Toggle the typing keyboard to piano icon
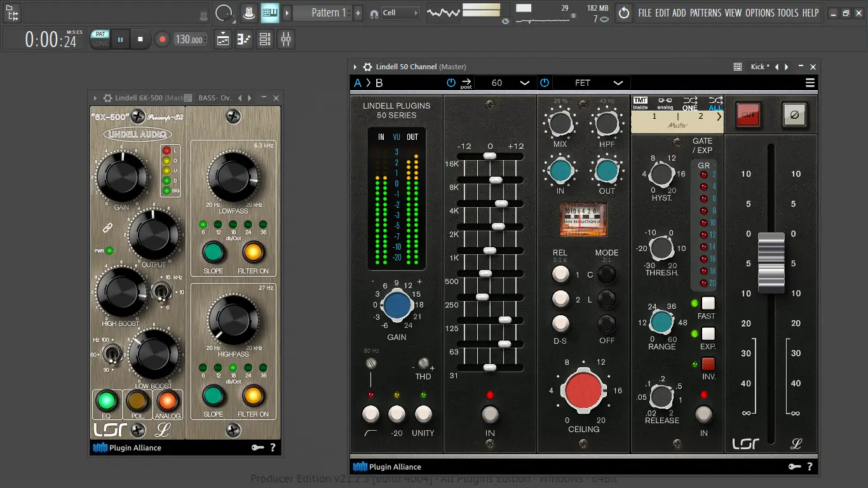Image resolution: width=868 pixels, height=488 pixels. (x=269, y=13)
